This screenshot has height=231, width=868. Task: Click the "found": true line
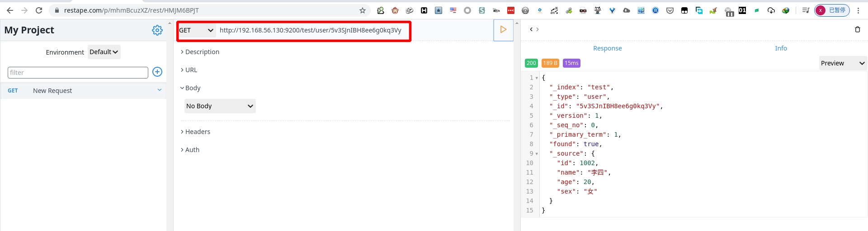(x=576, y=144)
